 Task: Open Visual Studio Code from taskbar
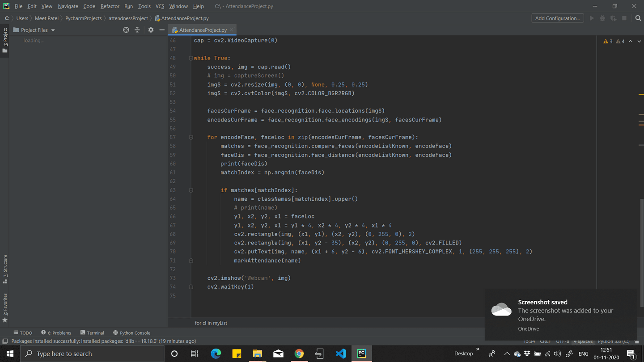point(340,354)
